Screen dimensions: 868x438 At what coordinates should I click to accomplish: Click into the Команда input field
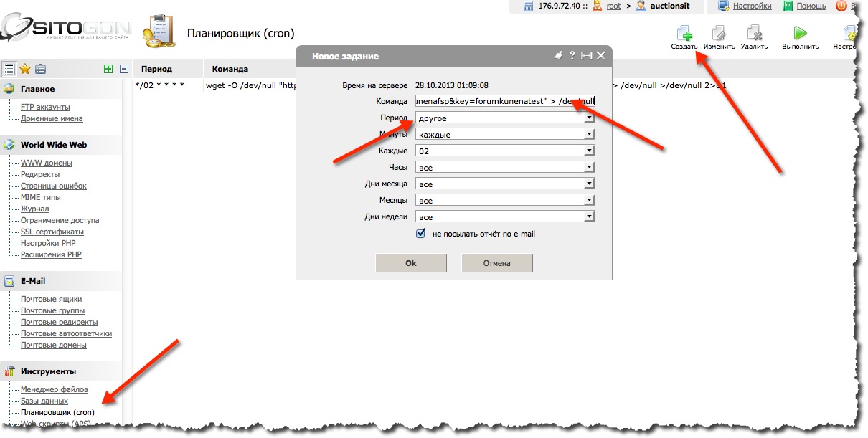point(505,102)
